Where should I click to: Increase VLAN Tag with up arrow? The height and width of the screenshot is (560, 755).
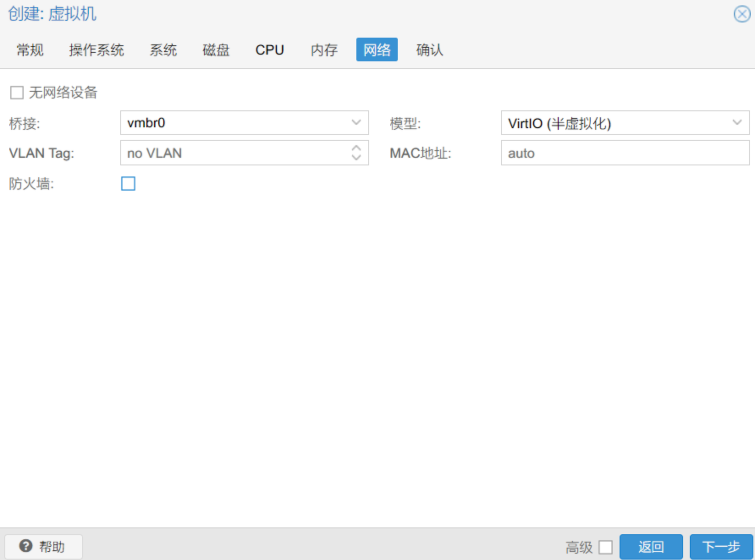tap(356, 148)
